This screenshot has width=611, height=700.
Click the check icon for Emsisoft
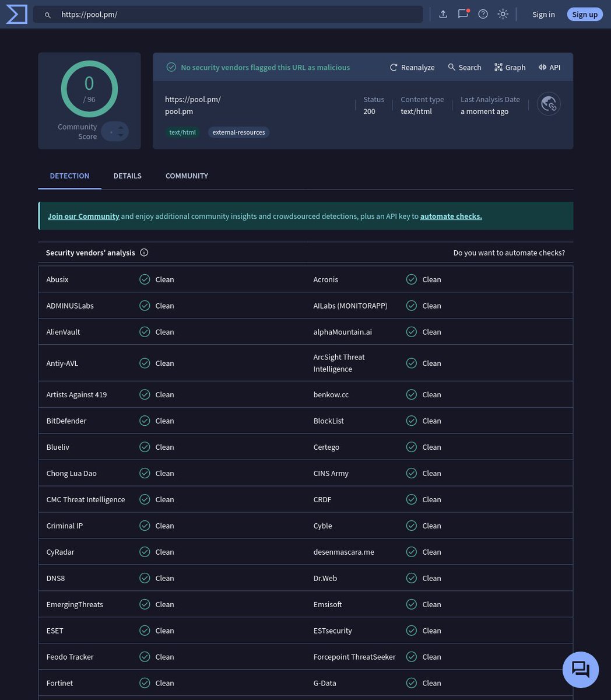pos(412,604)
